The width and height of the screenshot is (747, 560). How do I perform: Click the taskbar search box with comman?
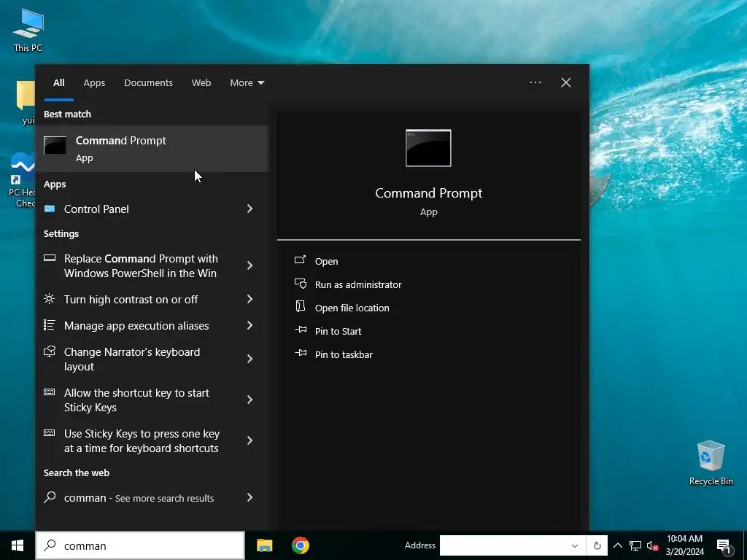pyautogui.click(x=140, y=545)
